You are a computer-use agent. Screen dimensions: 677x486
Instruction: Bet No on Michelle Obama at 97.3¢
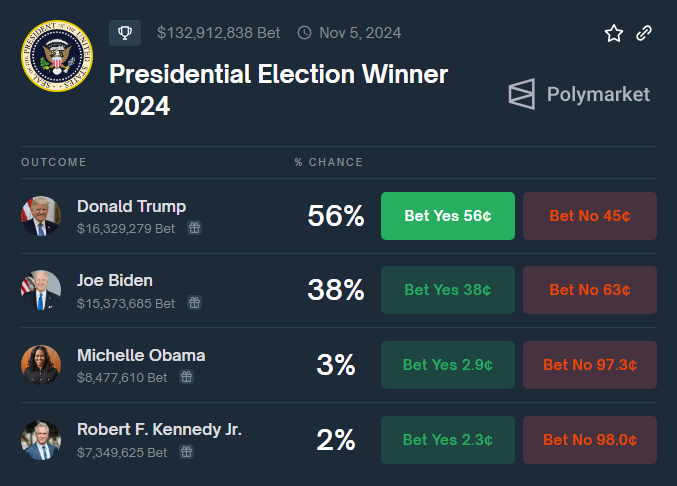[590, 365]
